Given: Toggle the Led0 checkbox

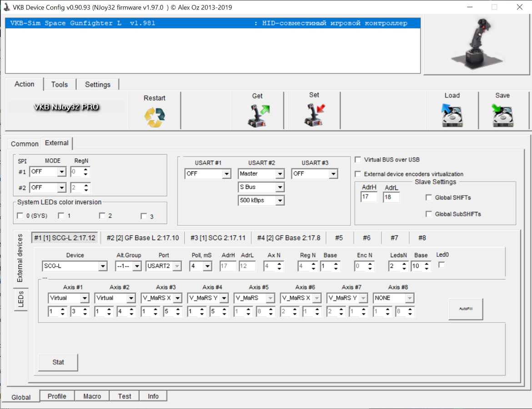Looking at the screenshot, I should pyautogui.click(x=442, y=265).
